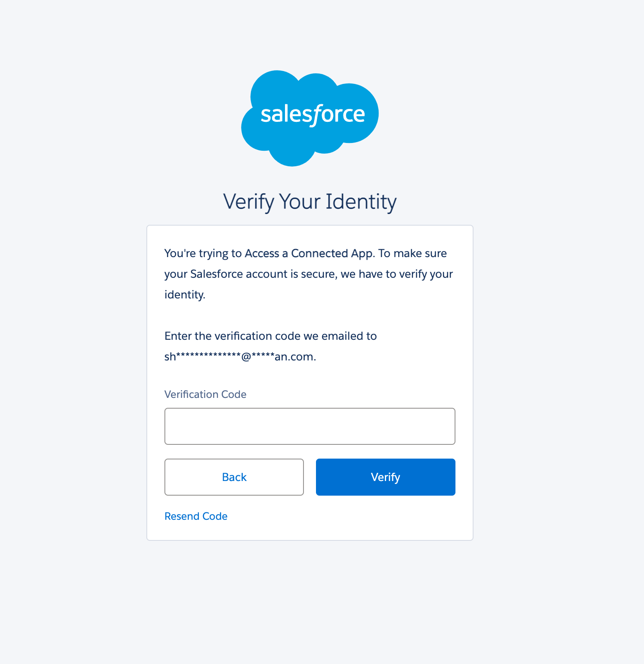Click the Verification Code label
The height and width of the screenshot is (664, 644).
205,394
